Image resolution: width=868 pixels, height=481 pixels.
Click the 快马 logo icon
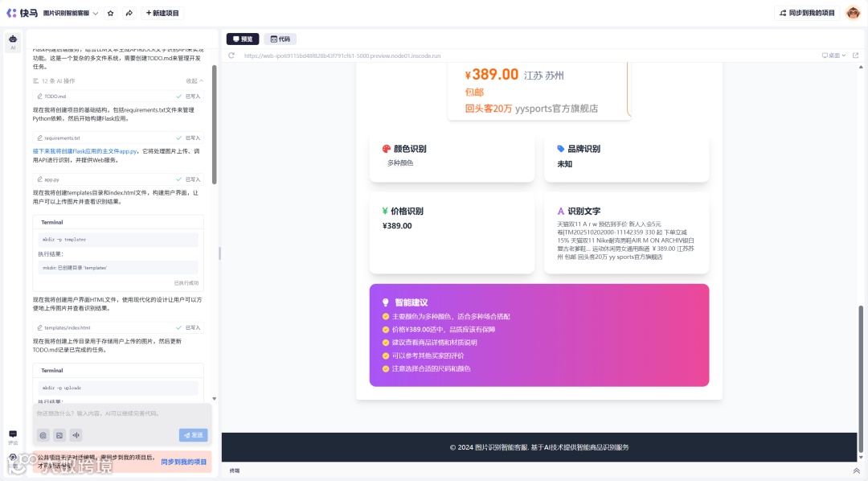tap(11, 13)
